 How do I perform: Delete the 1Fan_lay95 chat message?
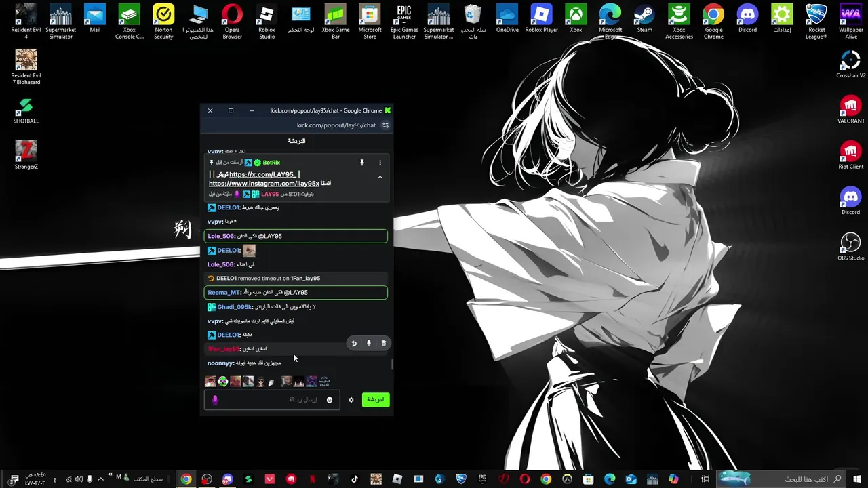384,343
